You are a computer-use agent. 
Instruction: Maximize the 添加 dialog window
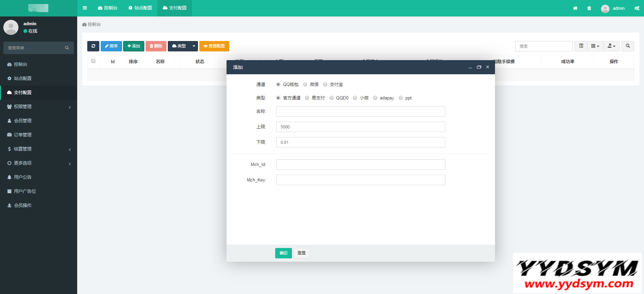[479, 67]
